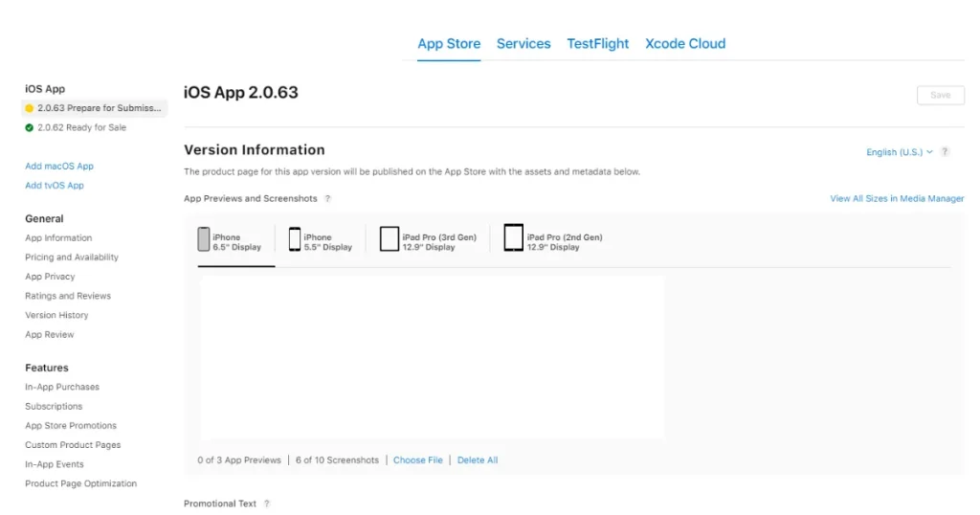The image size is (980, 515).
Task: Click the iPhone 5.5" device icon
Action: 295,239
